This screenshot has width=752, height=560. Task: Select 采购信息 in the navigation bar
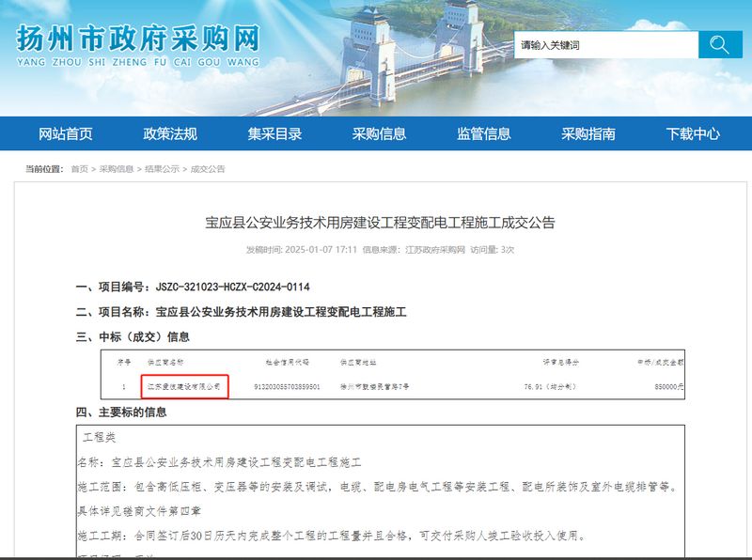pyautogui.click(x=379, y=133)
